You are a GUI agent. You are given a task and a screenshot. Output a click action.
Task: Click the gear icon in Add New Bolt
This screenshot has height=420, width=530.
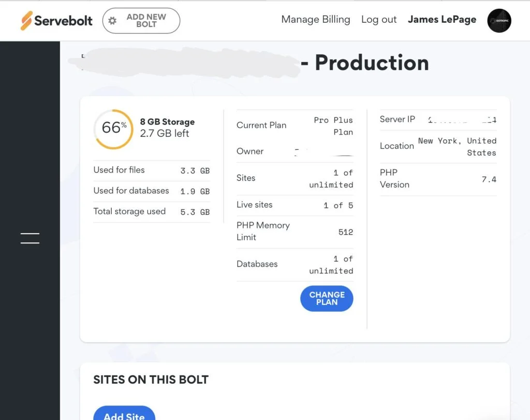(x=112, y=21)
